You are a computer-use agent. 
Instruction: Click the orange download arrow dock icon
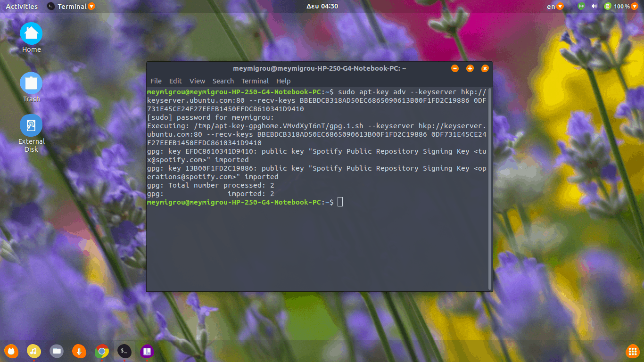point(79,351)
